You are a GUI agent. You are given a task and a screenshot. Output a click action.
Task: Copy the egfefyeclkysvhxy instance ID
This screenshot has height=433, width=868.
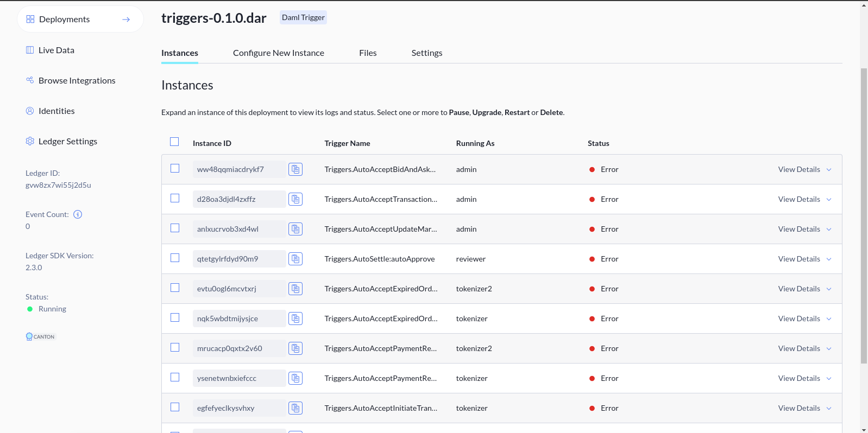(295, 408)
